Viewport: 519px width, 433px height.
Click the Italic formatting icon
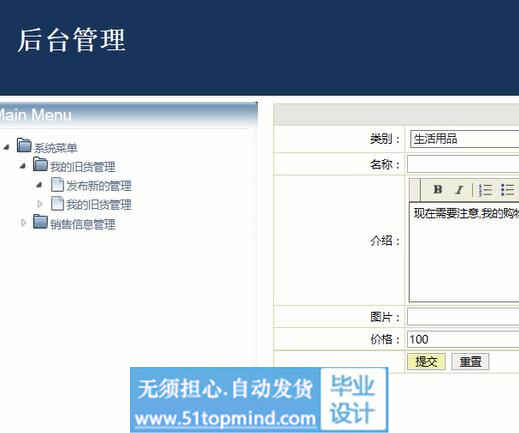pos(459,190)
